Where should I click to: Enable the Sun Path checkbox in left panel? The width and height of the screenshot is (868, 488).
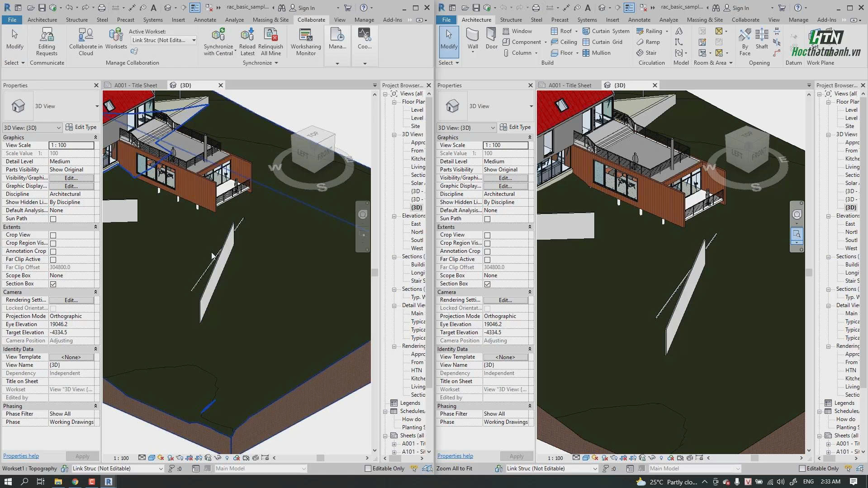pos(53,219)
